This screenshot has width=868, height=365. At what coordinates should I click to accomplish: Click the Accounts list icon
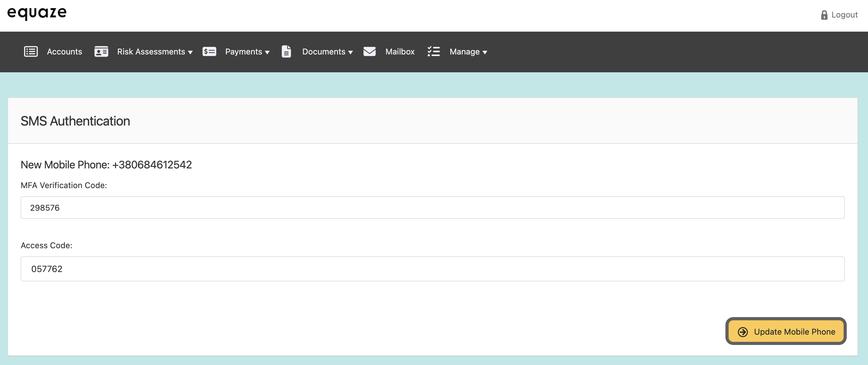(x=31, y=52)
